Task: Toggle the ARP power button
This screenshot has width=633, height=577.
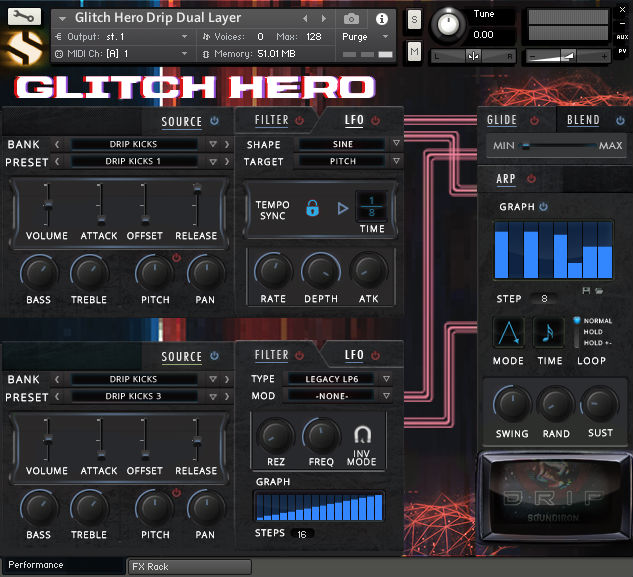Action: pyautogui.click(x=531, y=178)
